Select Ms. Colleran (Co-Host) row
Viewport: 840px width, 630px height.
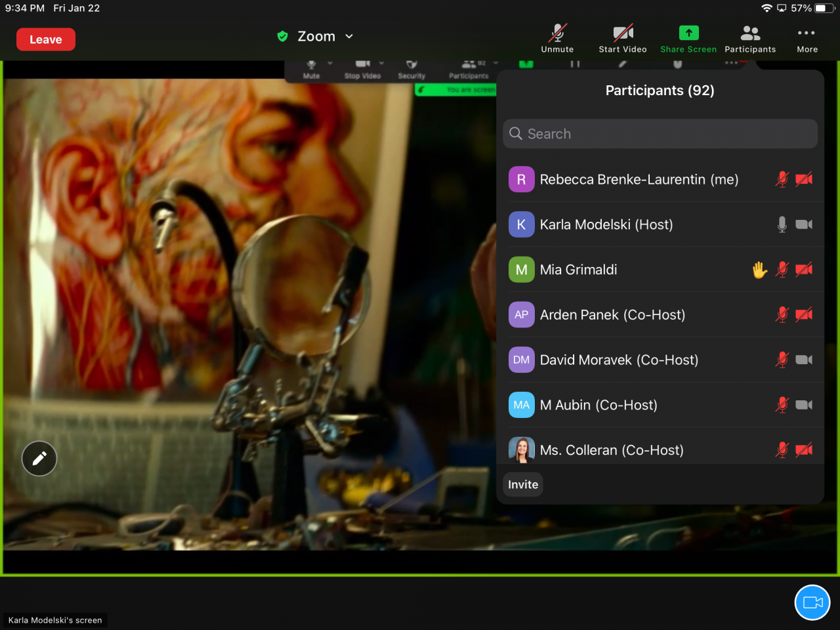point(611,450)
